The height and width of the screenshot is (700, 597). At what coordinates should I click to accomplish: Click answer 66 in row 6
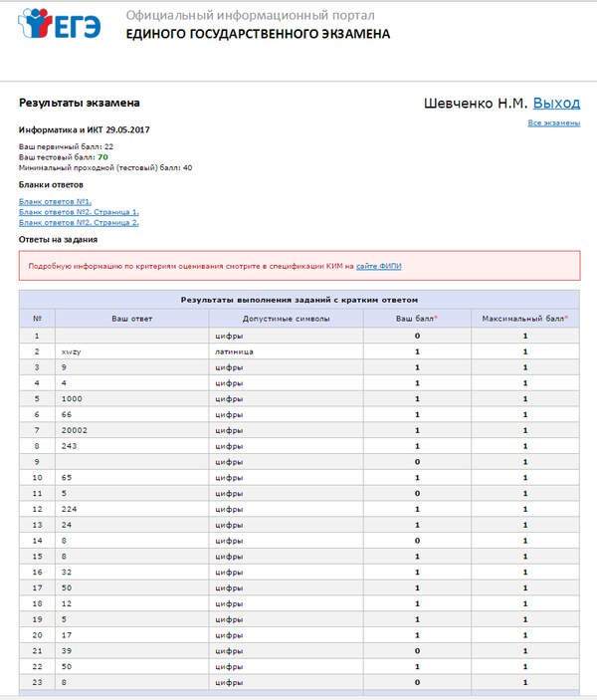(67, 415)
